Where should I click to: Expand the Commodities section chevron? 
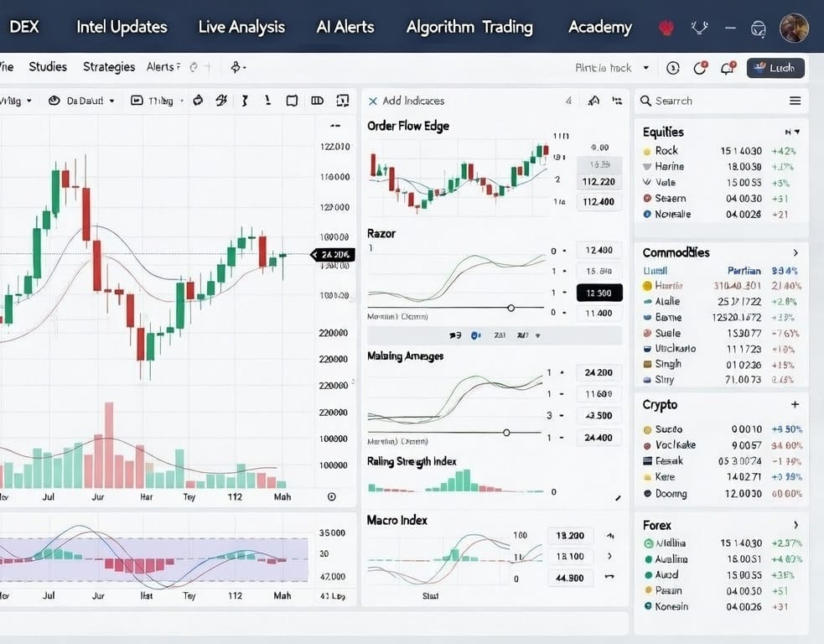pos(795,253)
